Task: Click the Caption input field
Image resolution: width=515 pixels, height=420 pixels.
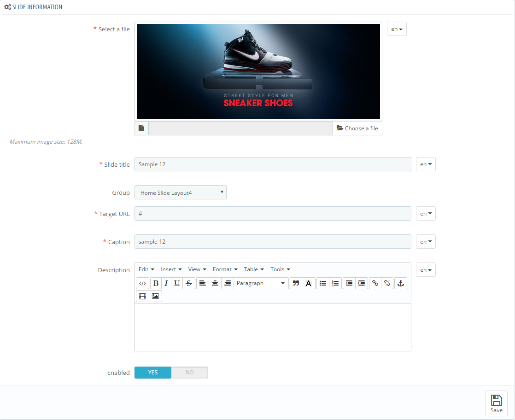Action: [273, 242]
